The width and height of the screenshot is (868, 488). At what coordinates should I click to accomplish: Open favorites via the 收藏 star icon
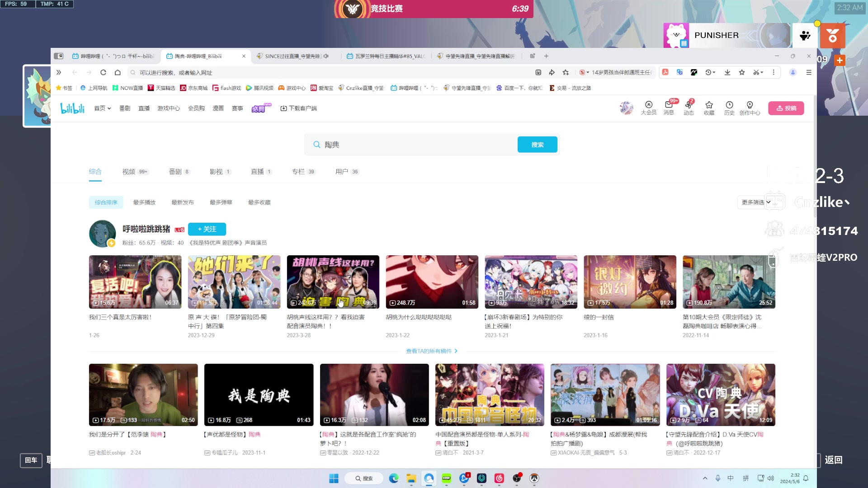pyautogui.click(x=709, y=108)
